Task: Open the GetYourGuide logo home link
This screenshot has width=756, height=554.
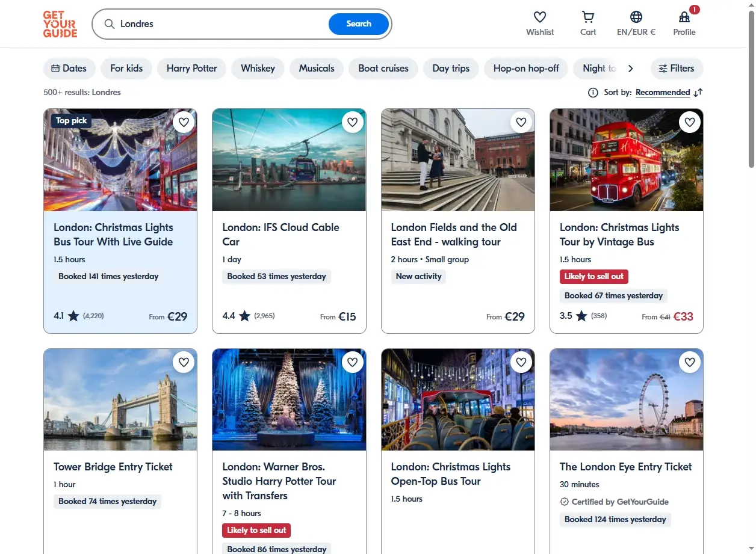Action: click(60, 24)
